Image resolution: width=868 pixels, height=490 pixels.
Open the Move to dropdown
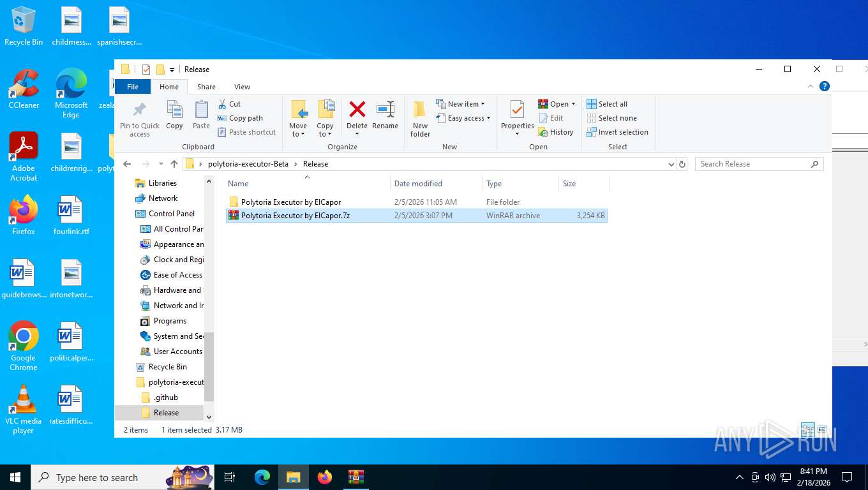(298, 119)
